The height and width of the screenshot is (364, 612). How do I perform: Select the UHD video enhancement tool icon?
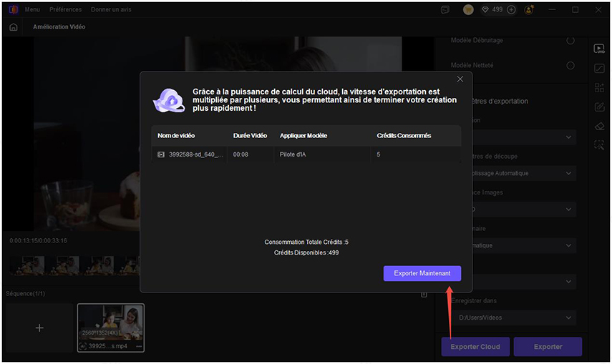pos(598,49)
